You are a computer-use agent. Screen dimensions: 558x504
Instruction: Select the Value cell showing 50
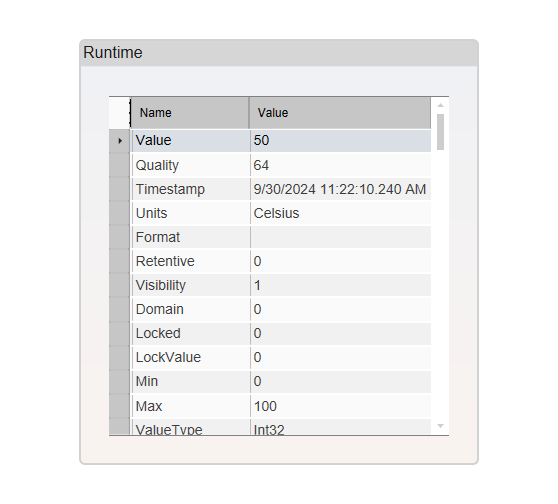click(x=341, y=141)
